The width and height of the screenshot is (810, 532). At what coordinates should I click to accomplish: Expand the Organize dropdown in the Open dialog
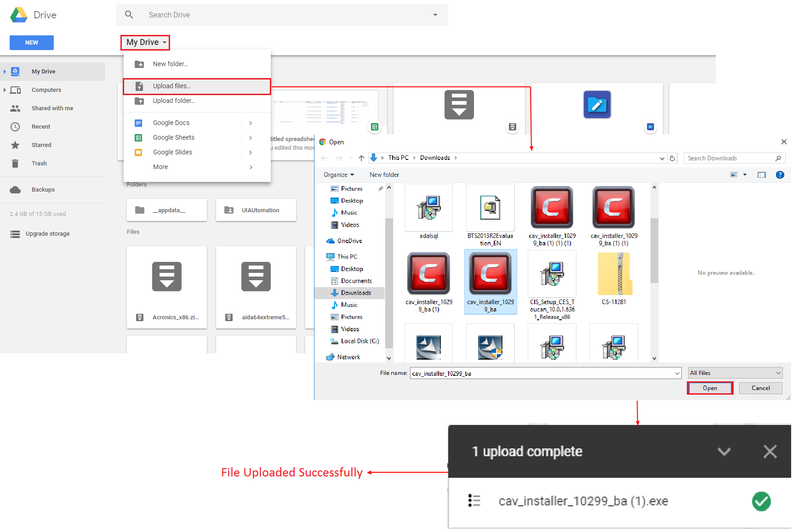tap(339, 175)
